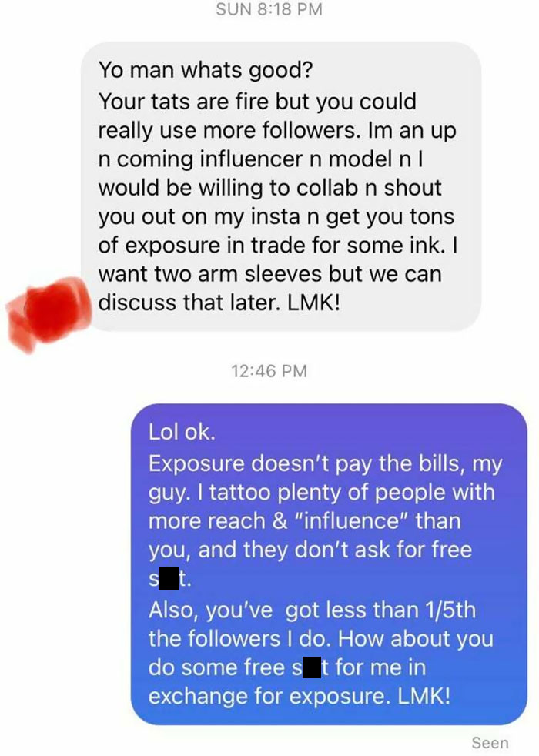Click 'LMK!' at end of blue message
539x756 pixels.
pyautogui.click(x=424, y=696)
